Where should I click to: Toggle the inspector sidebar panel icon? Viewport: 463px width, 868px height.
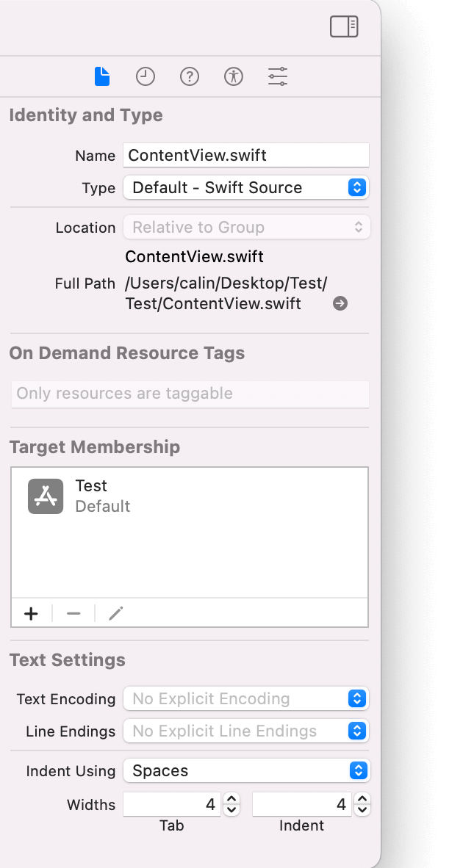(x=344, y=26)
